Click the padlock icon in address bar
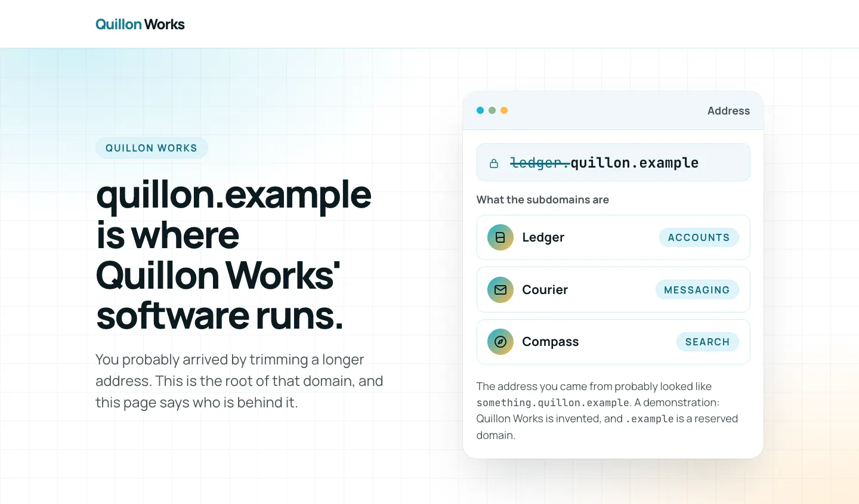Image resolution: width=859 pixels, height=504 pixels. pyautogui.click(x=494, y=163)
